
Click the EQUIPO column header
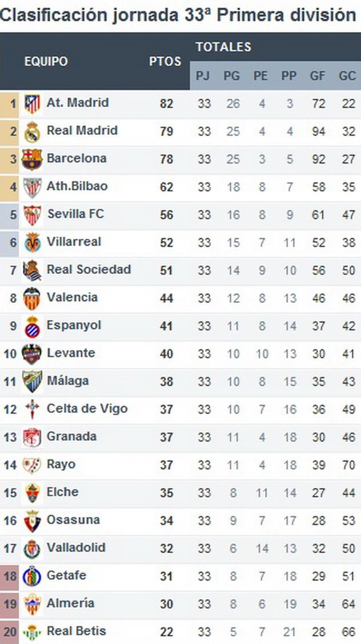pyautogui.click(x=46, y=62)
